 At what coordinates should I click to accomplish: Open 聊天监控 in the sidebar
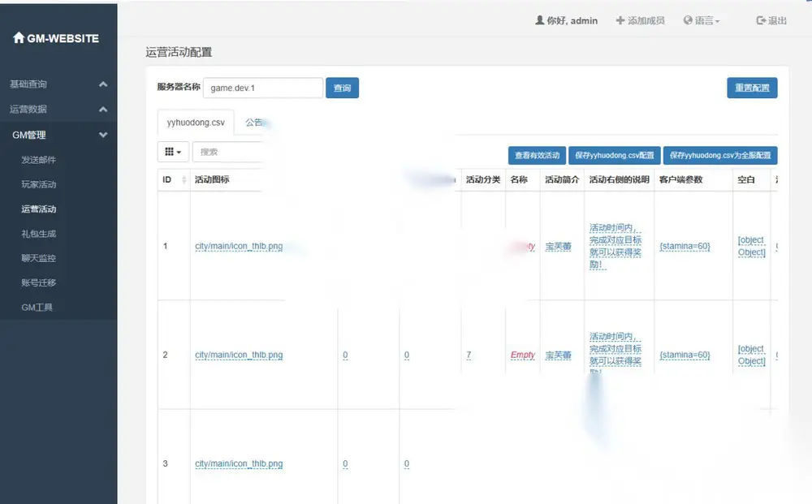click(x=39, y=258)
